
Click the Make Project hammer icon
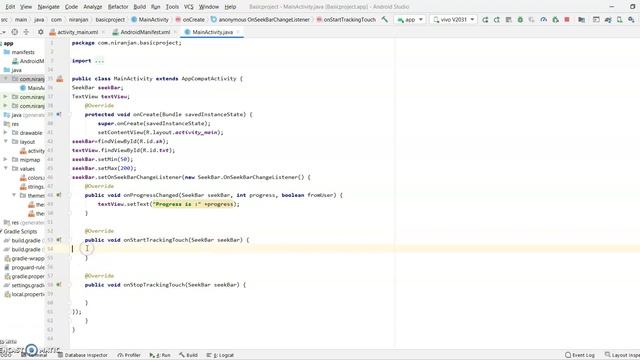[x=384, y=19]
